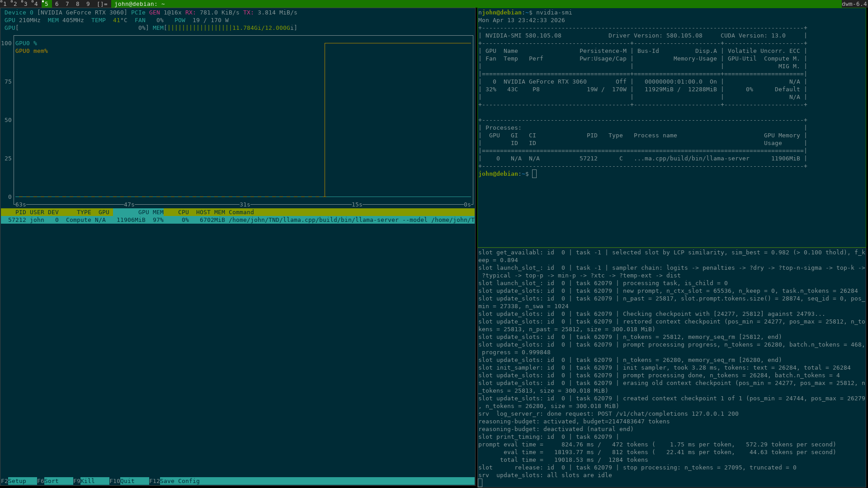Viewport: 868px width, 488px height.
Task: Open nvtop F2 Setup menu
Action: [x=17, y=481]
